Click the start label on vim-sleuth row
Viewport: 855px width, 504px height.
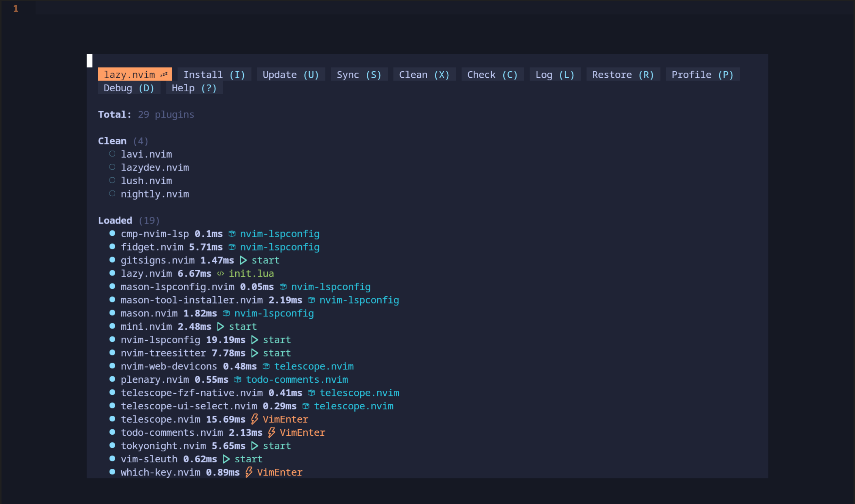click(248, 459)
